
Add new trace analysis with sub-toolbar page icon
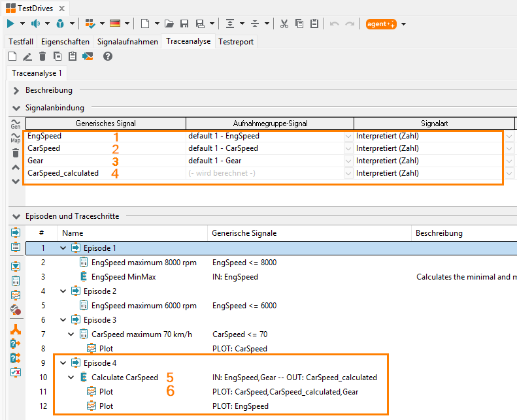pyautogui.click(x=12, y=56)
